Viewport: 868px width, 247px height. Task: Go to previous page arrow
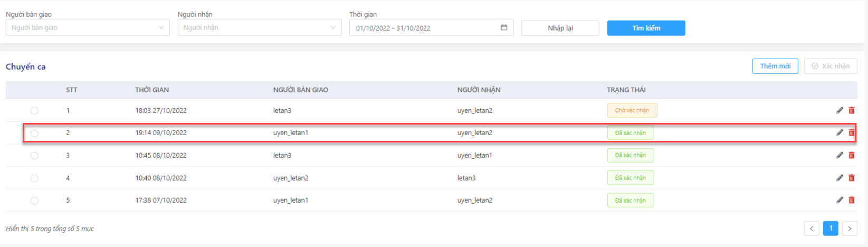812,229
